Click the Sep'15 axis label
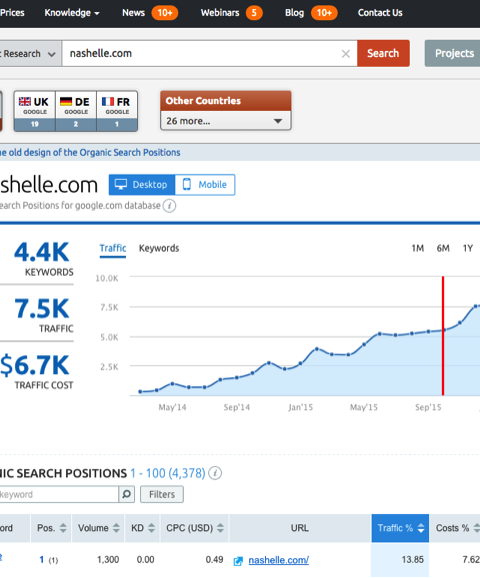Screen dimensions: 480x578 click(428, 407)
